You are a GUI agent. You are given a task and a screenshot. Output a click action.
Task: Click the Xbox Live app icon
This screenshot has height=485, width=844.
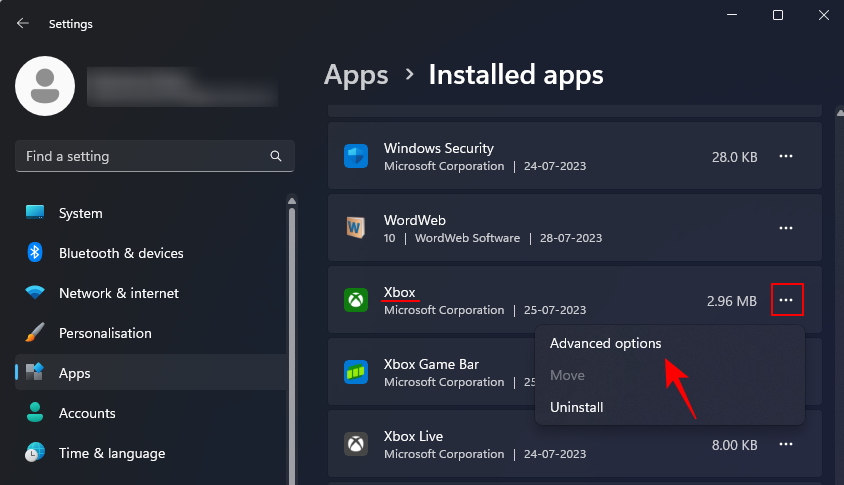point(356,444)
